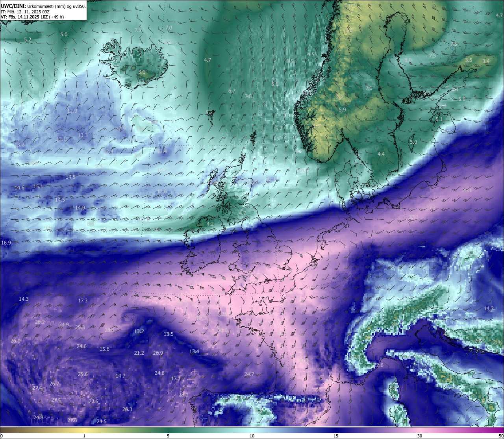Screen dimensions: 504x439
Task: Pick the yellow part of the colour scale
Action: 84,430
